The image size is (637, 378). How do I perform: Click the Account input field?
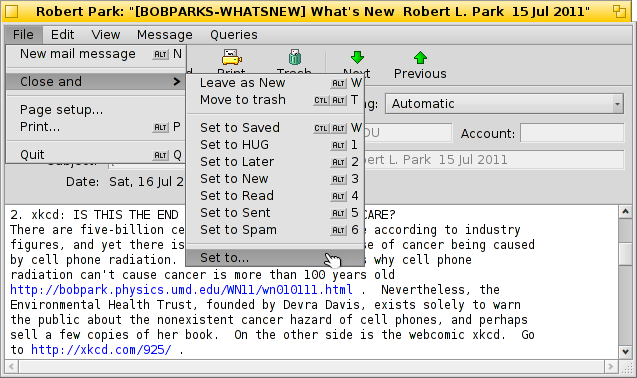click(572, 133)
